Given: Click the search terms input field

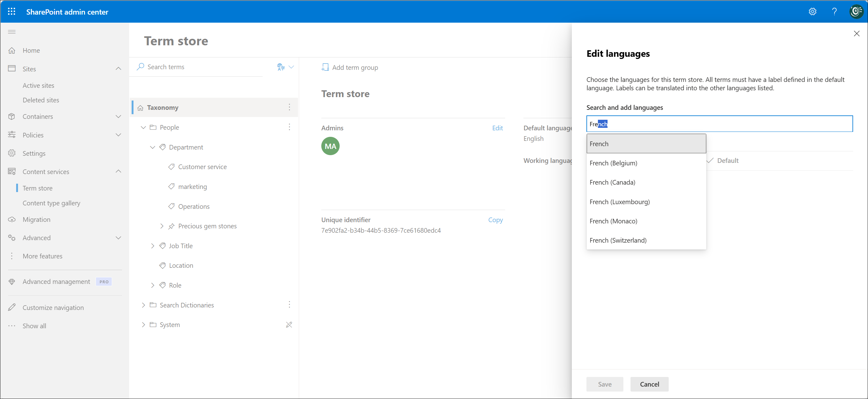Looking at the screenshot, I should (x=205, y=67).
